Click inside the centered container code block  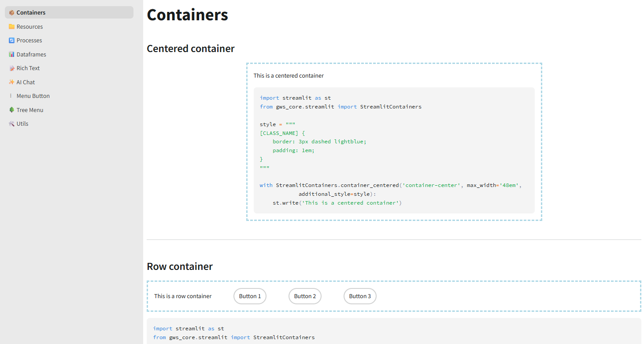(x=394, y=150)
